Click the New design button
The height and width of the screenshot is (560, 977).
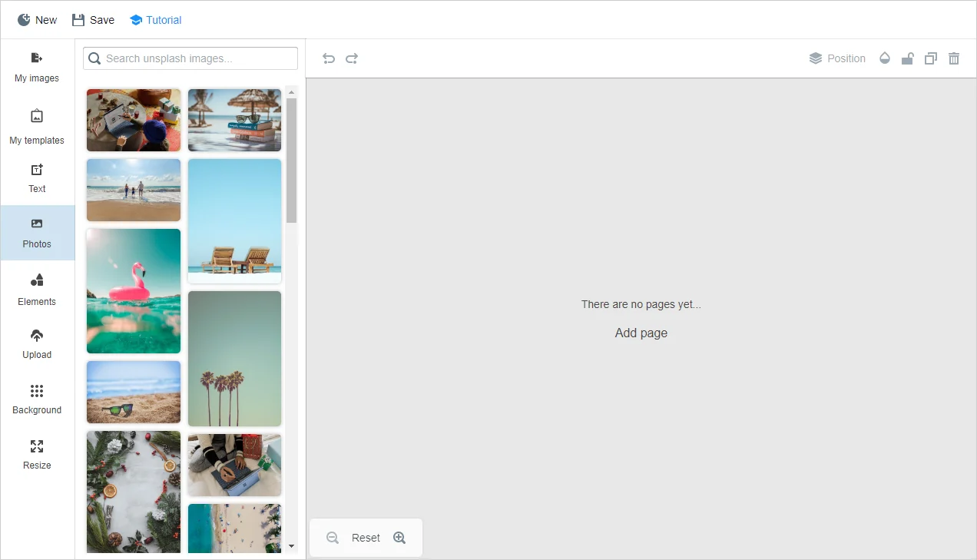pos(37,20)
